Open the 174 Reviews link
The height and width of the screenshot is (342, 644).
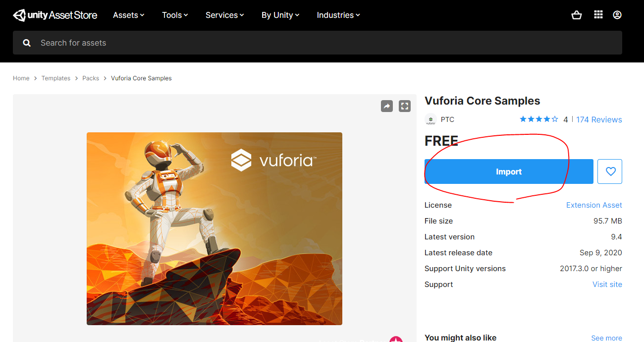(599, 119)
